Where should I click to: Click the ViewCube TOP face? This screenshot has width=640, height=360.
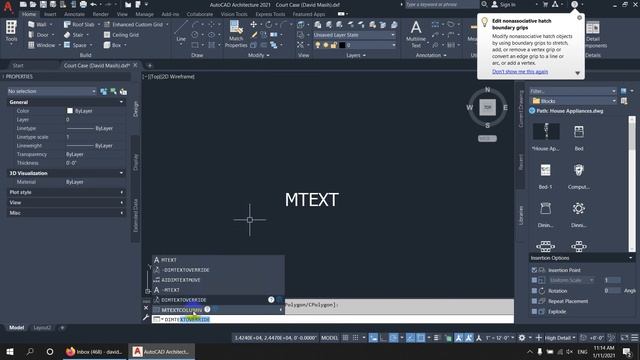(x=487, y=107)
